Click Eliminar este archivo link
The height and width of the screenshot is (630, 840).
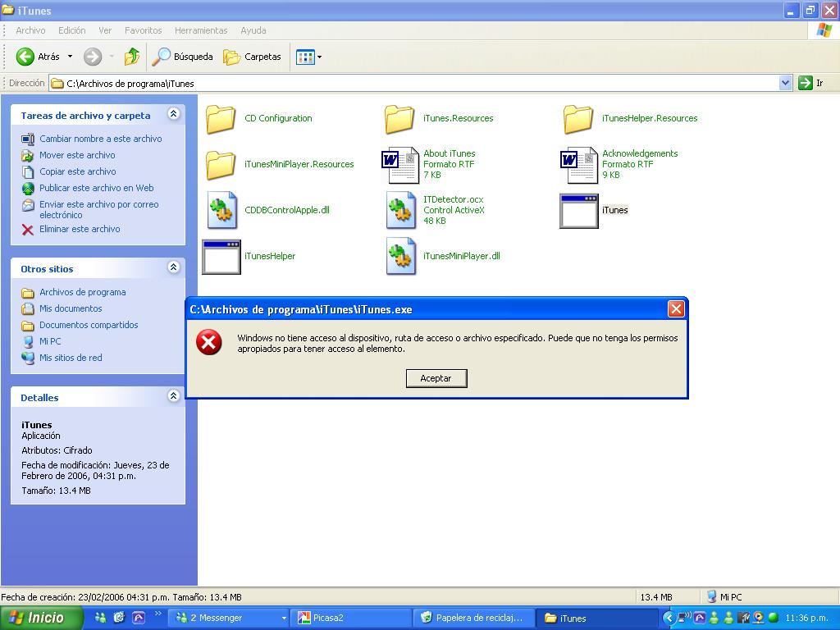80,229
